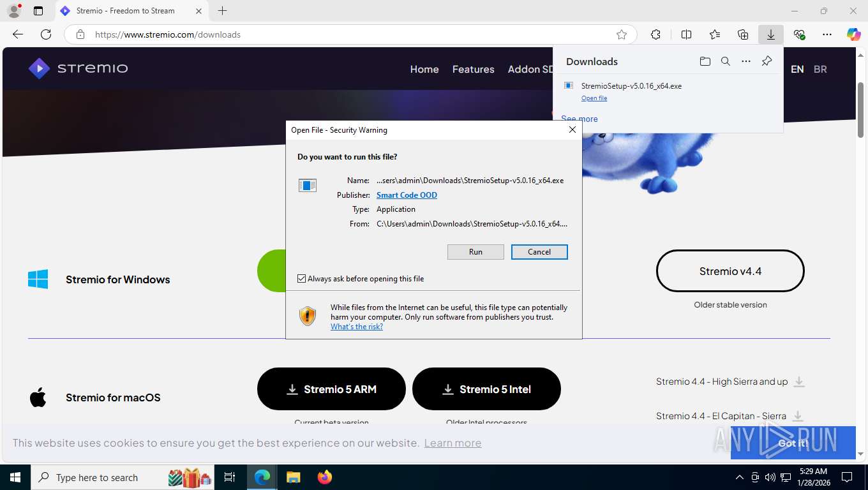Click Learn more in cookie banner
The height and width of the screenshot is (490, 868).
pyautogui.click(x=453, y=443)
